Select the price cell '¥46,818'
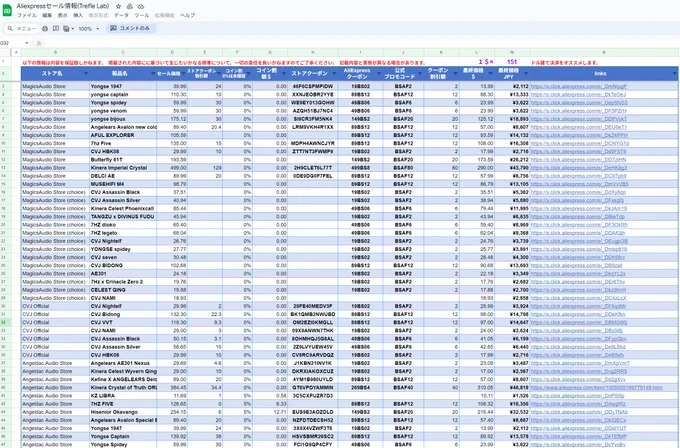This screenshot has height=448, width=680. 512,388
